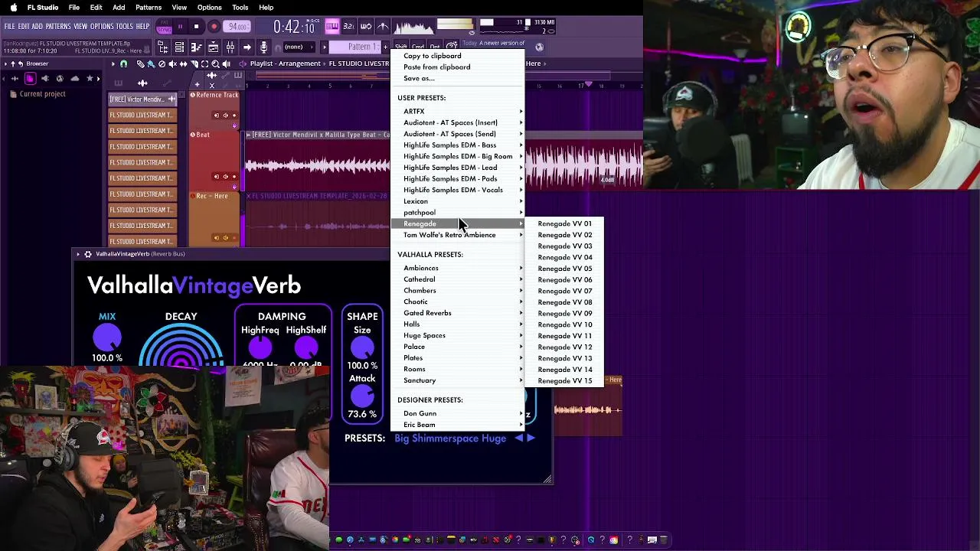Stop playback with the stop button
This screenshot has height=551, width=980.
(196, 27)
